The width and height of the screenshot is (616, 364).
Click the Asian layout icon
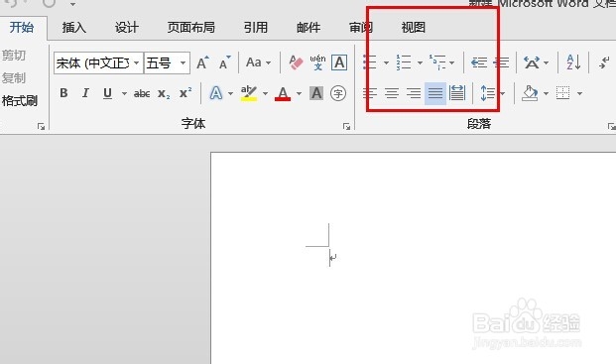tap(532, 62)
